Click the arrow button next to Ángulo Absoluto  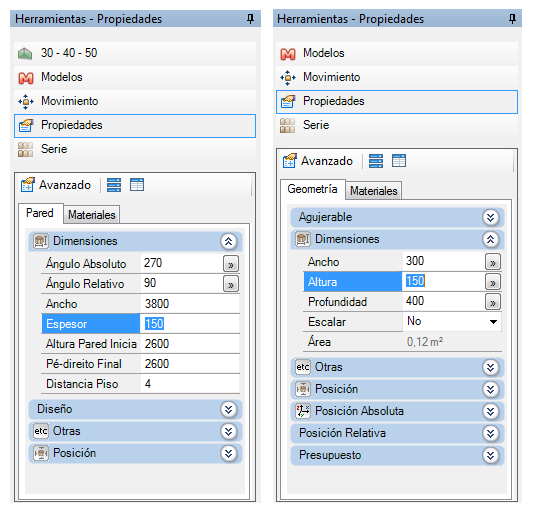pyautogui.click(x=231, y=264)
